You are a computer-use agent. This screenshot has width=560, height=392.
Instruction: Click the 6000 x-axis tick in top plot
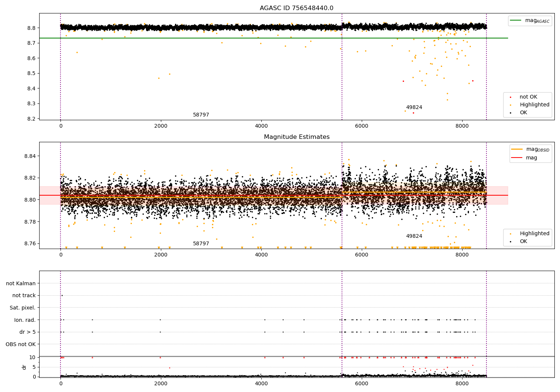click(x=362, y=126)
